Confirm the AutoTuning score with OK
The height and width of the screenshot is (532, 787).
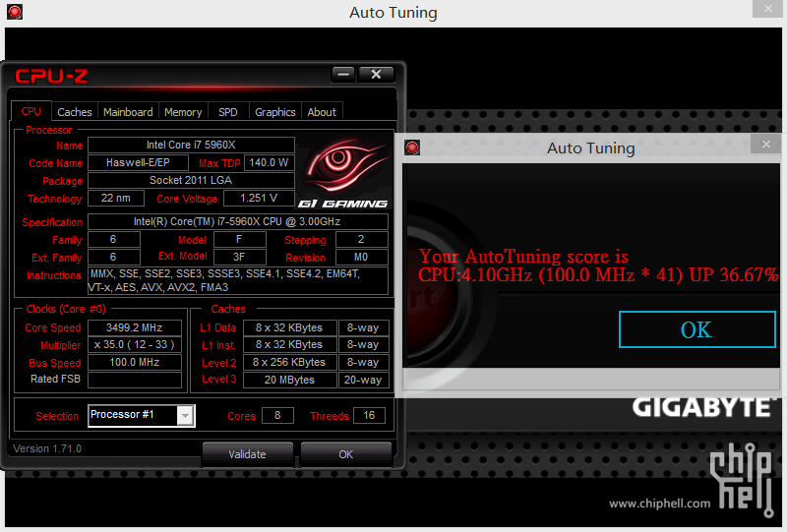click(697, 329)
